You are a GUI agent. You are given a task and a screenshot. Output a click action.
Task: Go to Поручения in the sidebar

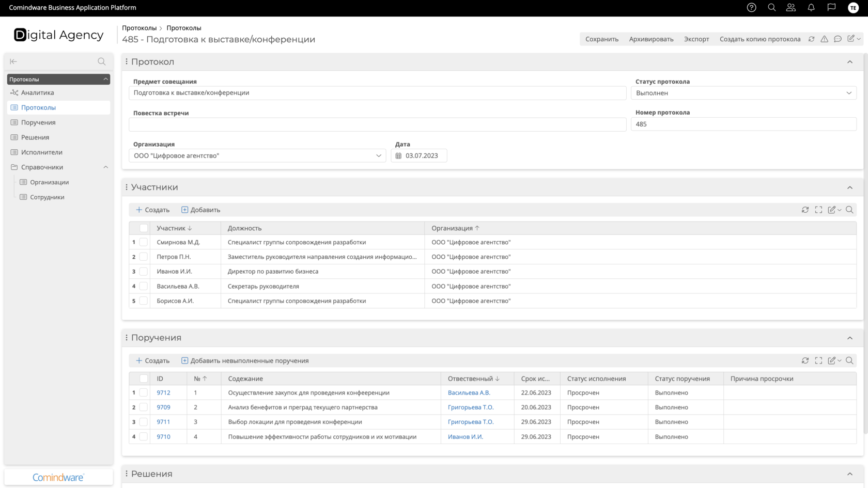38,122
